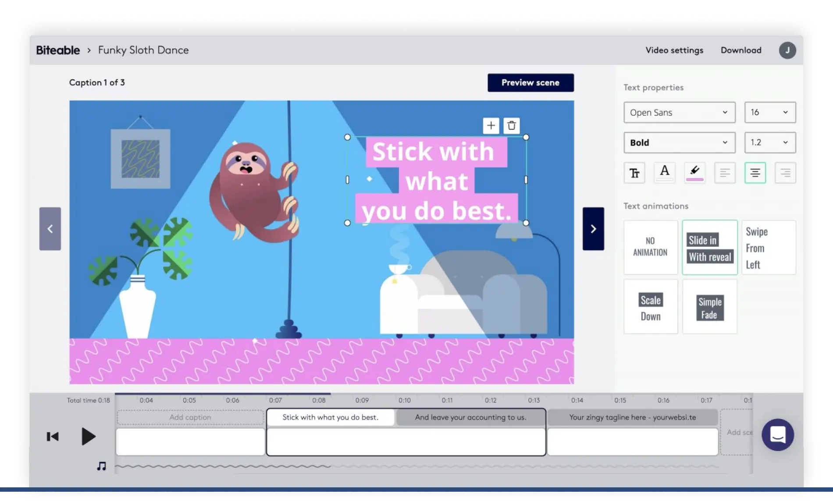The height and width of the screenshot is (504, 833).
Task: Enable the No Animation option
Action: 651,247
